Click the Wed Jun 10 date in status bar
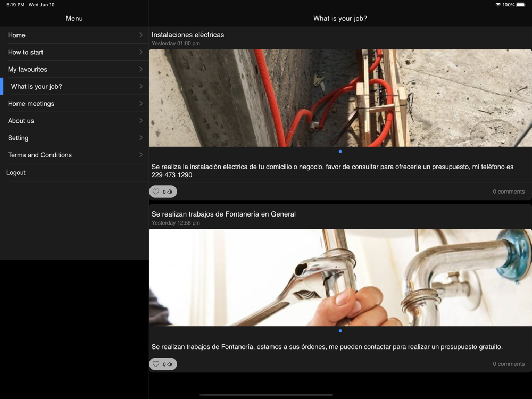Image resolution: width=532 pixels, height=399 pixels. pyautogui.click(x=41, y=5)
